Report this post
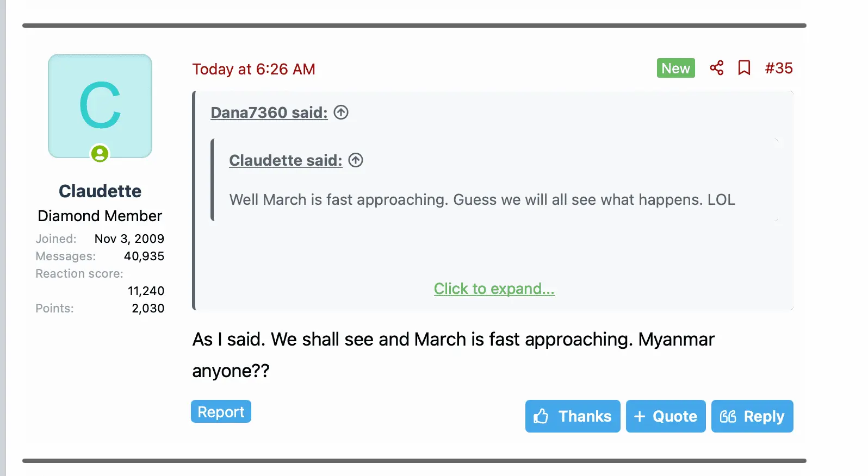 pos(221,411)
